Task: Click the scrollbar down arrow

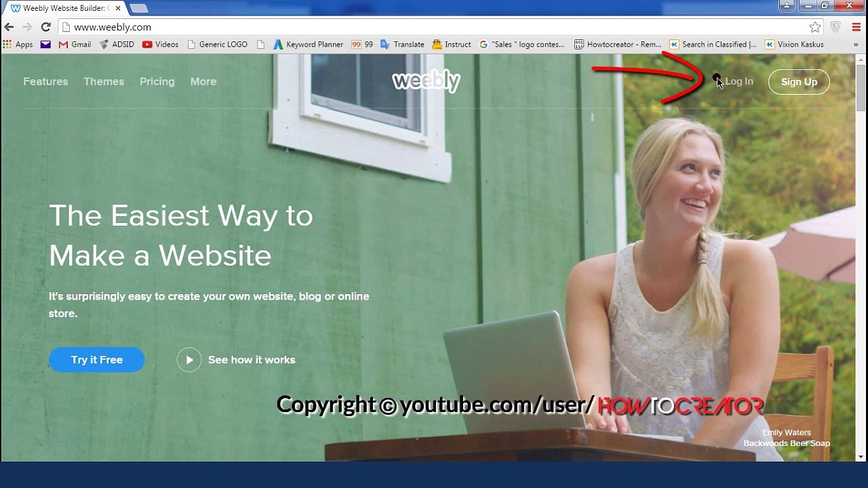Action: click(x=861, y=457)
